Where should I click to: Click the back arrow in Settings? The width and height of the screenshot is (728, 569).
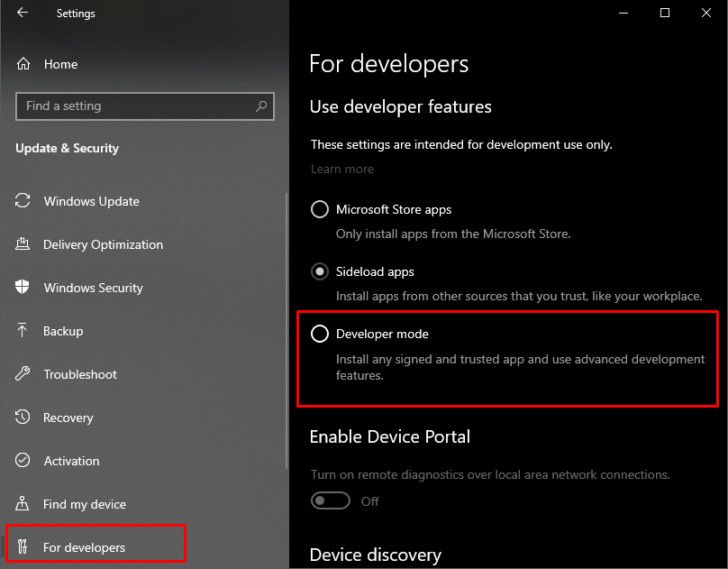[23, 14]
